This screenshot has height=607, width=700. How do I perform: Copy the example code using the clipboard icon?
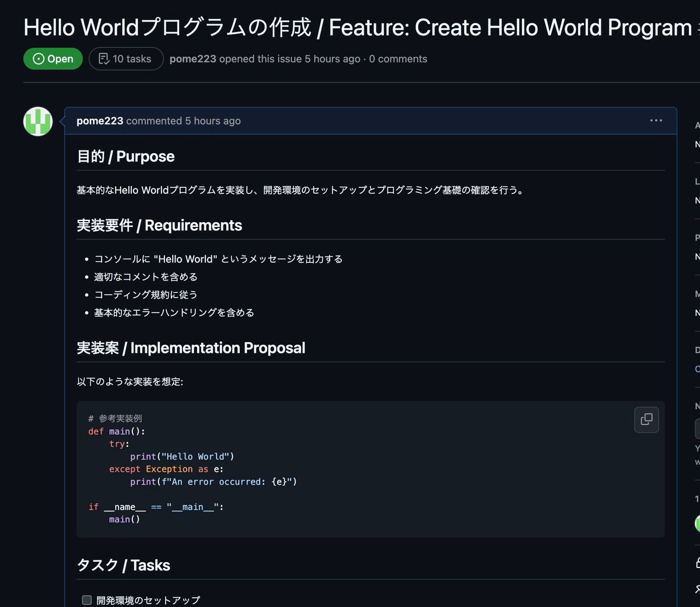646,420
